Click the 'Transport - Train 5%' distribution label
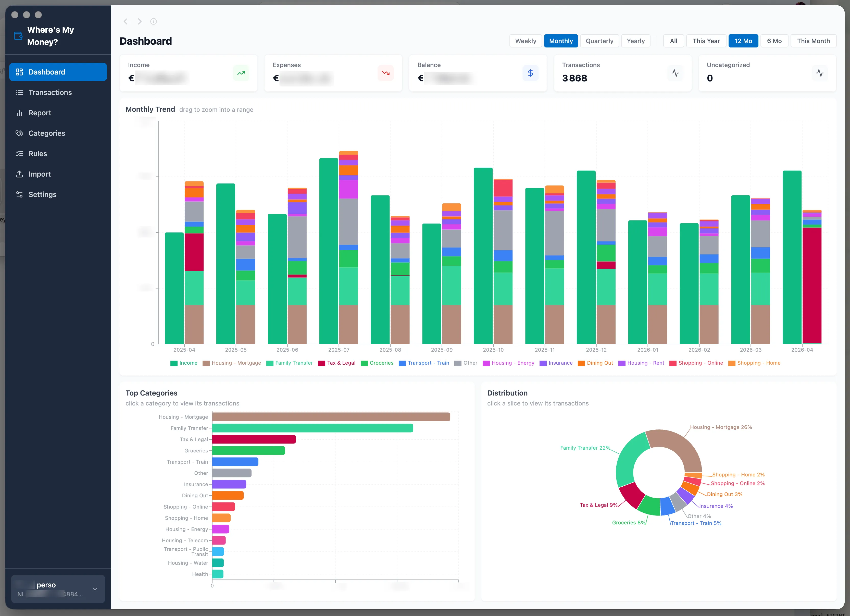The image size is (850, 616). click(x=696, y=523)
